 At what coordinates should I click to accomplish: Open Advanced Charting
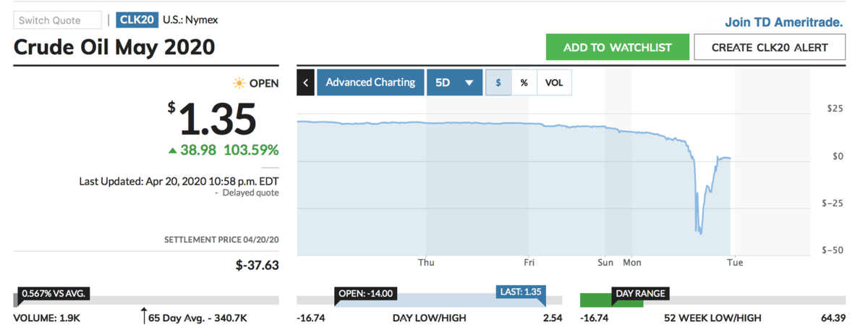[x=370, y=83]
